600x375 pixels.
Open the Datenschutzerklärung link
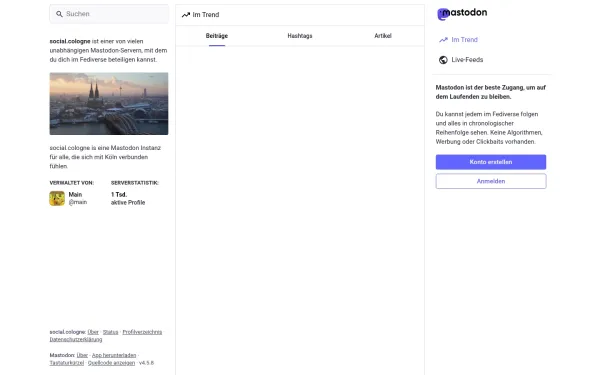point(76,339)
